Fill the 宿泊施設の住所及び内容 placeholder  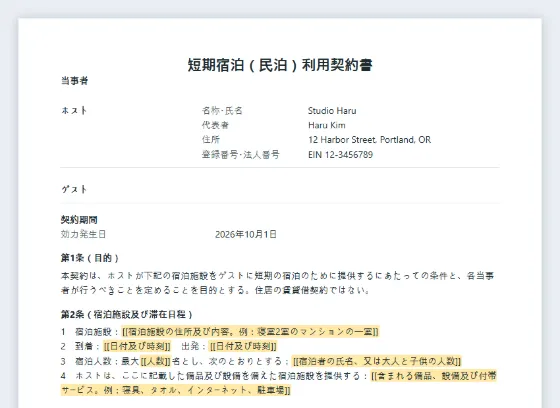click(250, 332)
